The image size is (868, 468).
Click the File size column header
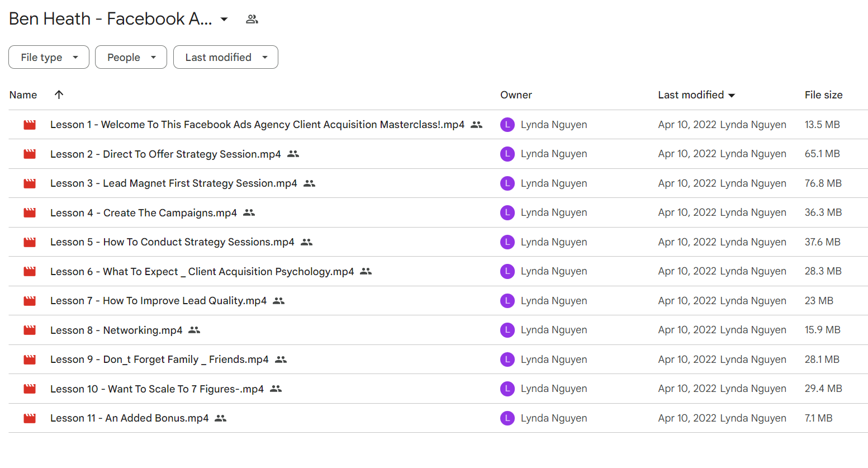click(x=823, y=95)
